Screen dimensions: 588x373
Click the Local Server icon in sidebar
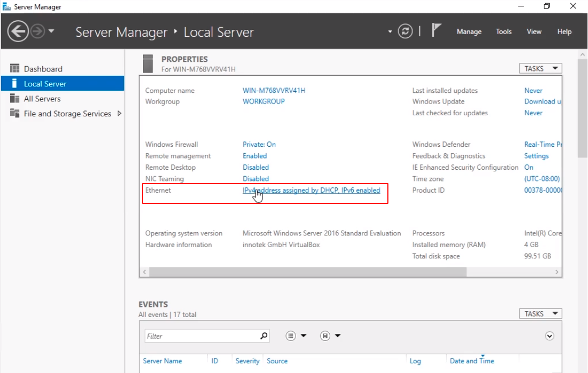tap(14, 83)
